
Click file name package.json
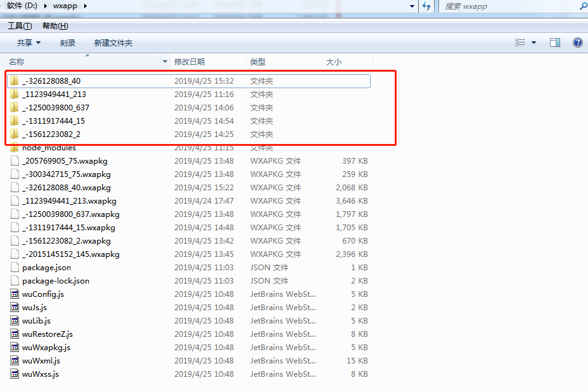pyautogui.click(x=46, y=268)
